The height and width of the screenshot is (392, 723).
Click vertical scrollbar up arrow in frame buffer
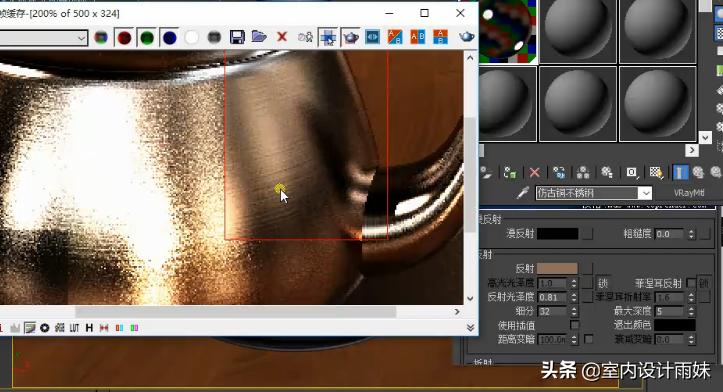(x=470, y=58)
